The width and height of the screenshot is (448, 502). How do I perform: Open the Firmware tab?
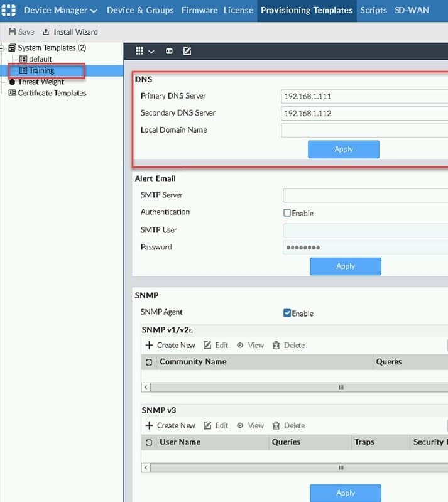tap(199, 10)
